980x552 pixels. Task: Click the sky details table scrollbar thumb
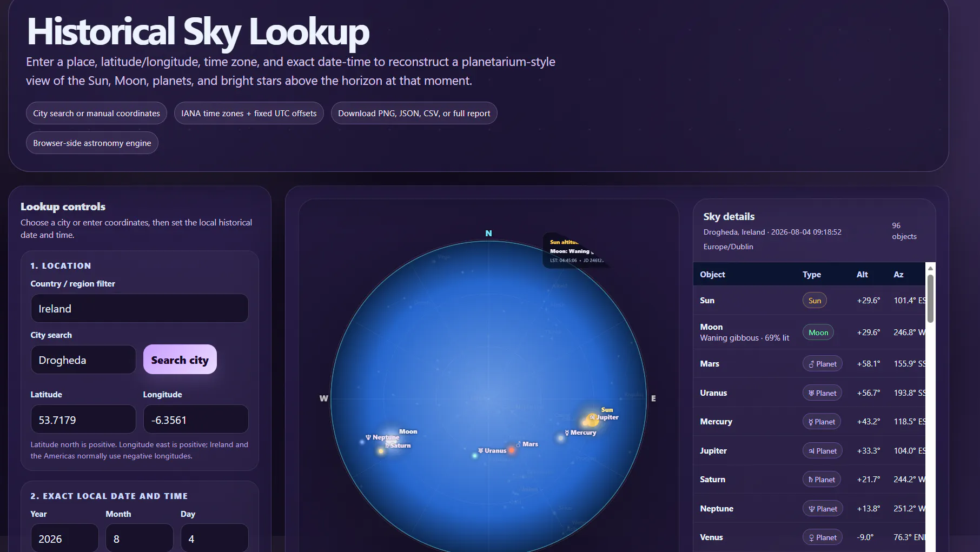tap(930, 298)
